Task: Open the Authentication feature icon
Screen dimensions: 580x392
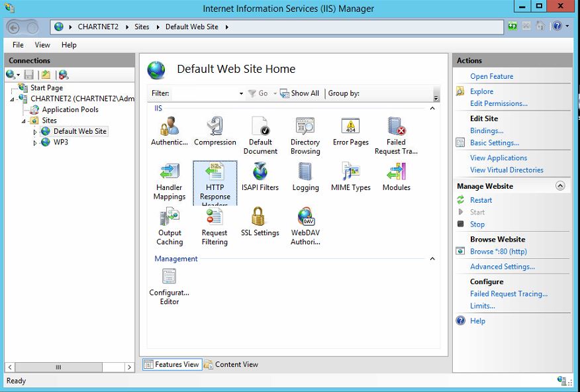Action: [169, 131]
